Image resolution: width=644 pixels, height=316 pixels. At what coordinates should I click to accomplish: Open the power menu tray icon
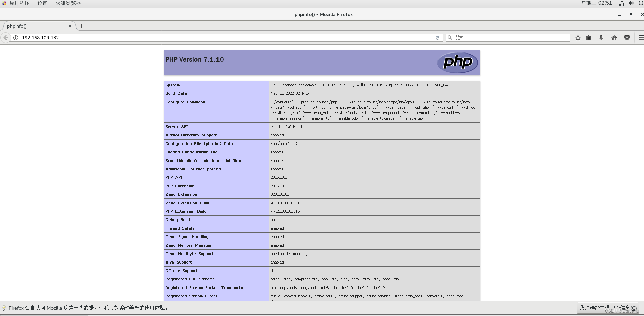click(x=641, y=3)
